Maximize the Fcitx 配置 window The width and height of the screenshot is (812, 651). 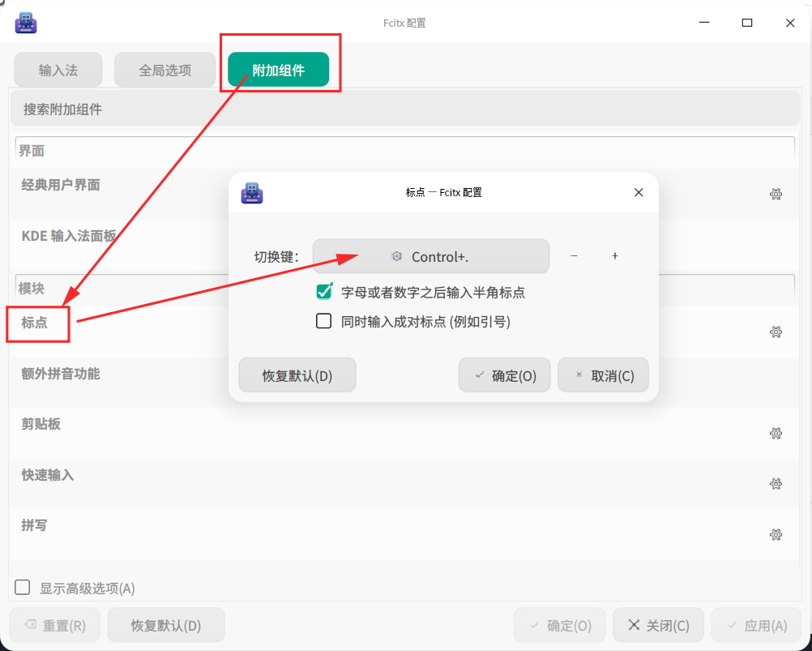point(746,23)
